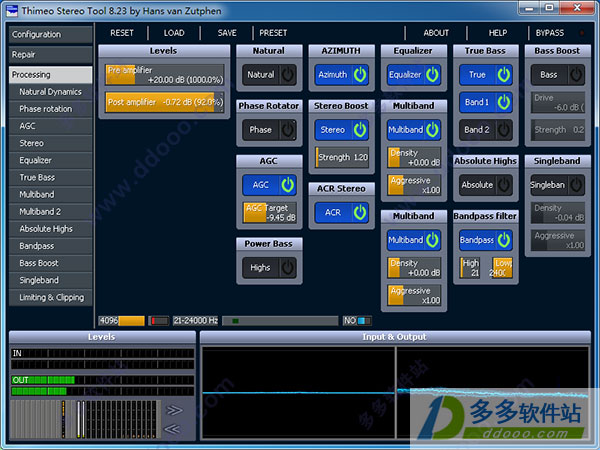
Task: Open the ABOUT item
Action: [x=436, y=33]
